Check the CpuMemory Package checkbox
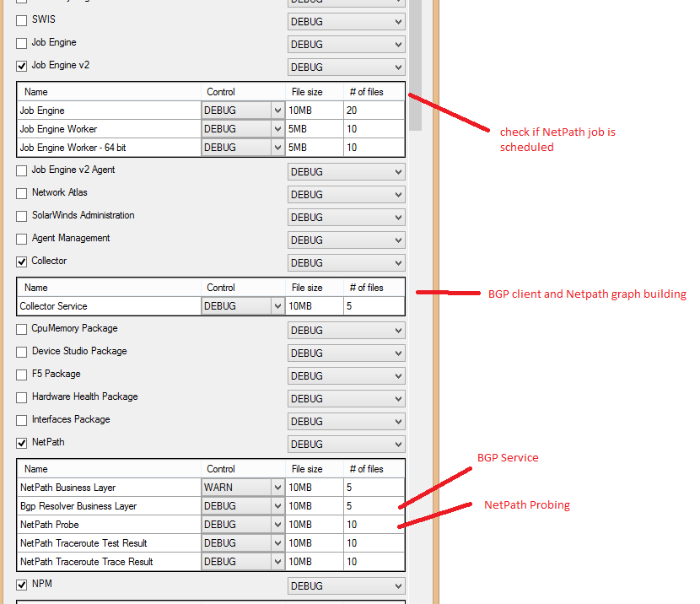 (x=21, y=329)
